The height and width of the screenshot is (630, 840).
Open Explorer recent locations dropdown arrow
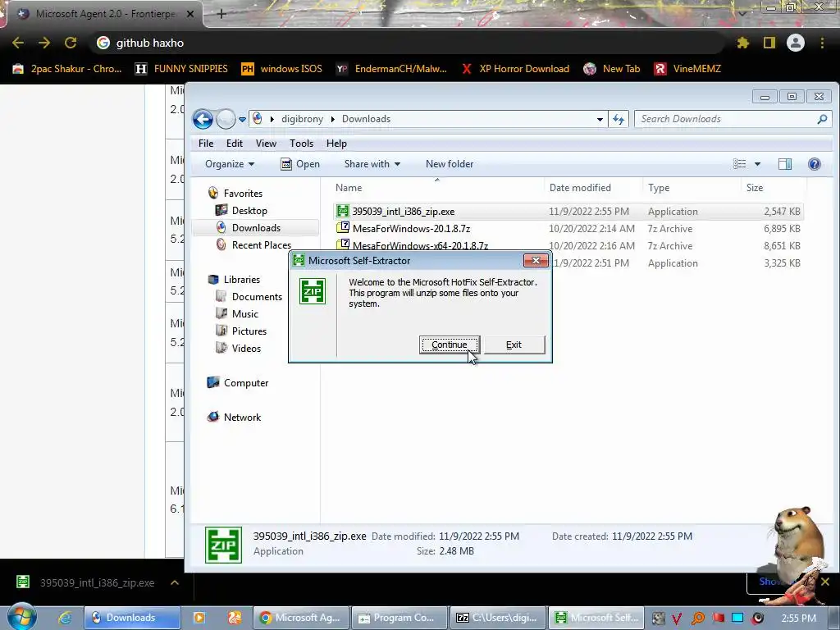[x=242, y=120]
